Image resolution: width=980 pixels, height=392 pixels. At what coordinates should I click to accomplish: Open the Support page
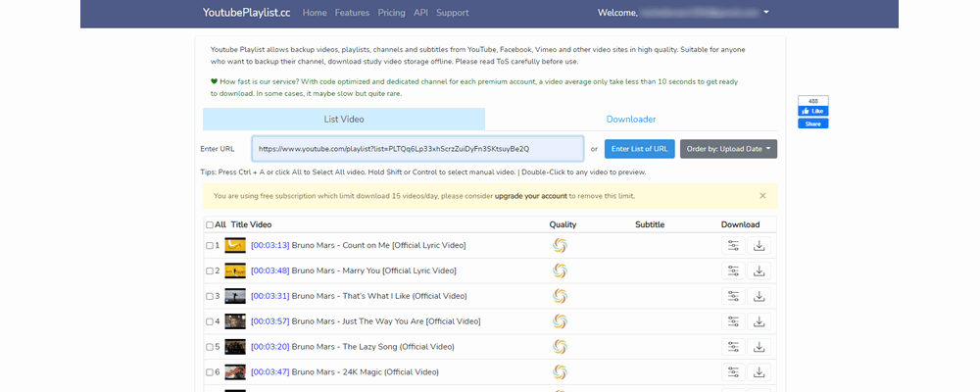coord(453,13)
